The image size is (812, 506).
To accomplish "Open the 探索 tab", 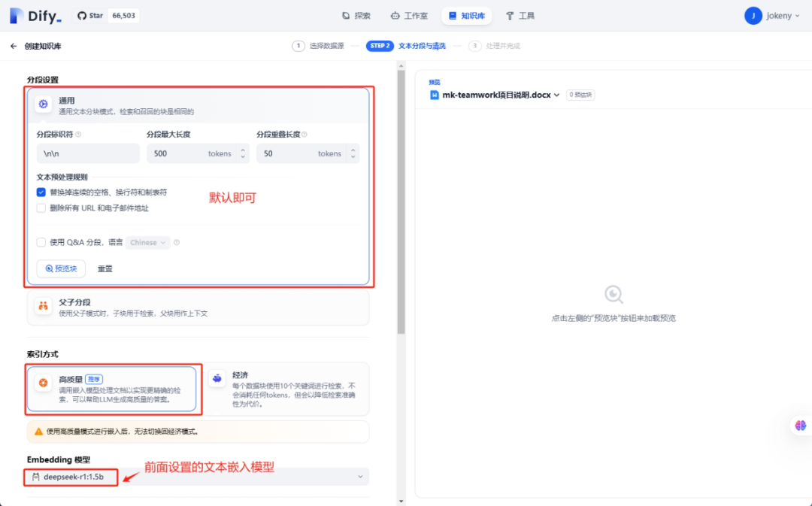I will click(356, 16).
